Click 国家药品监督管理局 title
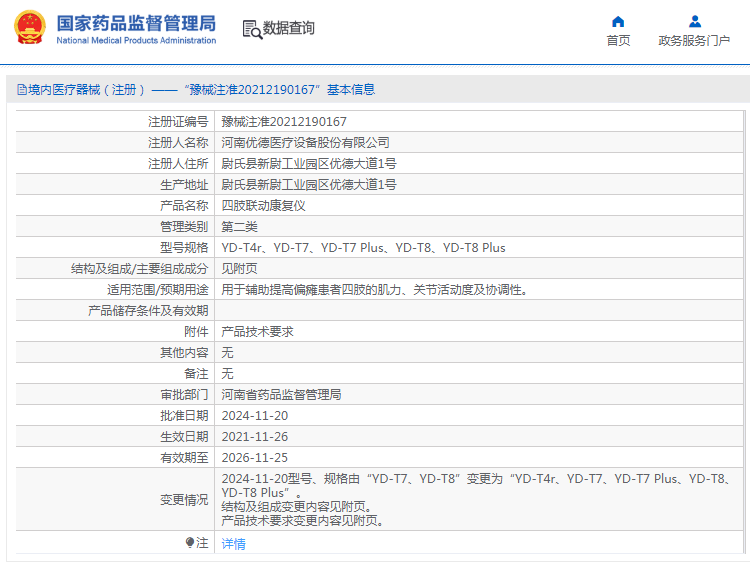 coord(136,23)
